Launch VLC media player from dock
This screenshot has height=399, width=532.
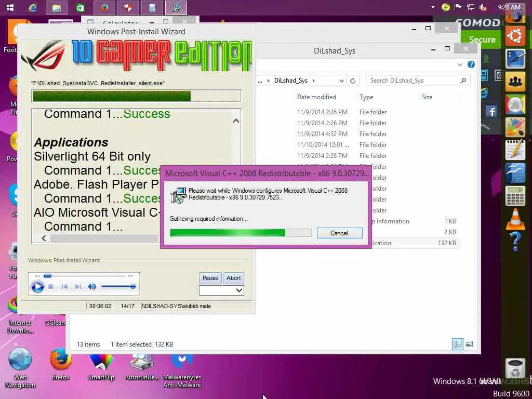515,219
